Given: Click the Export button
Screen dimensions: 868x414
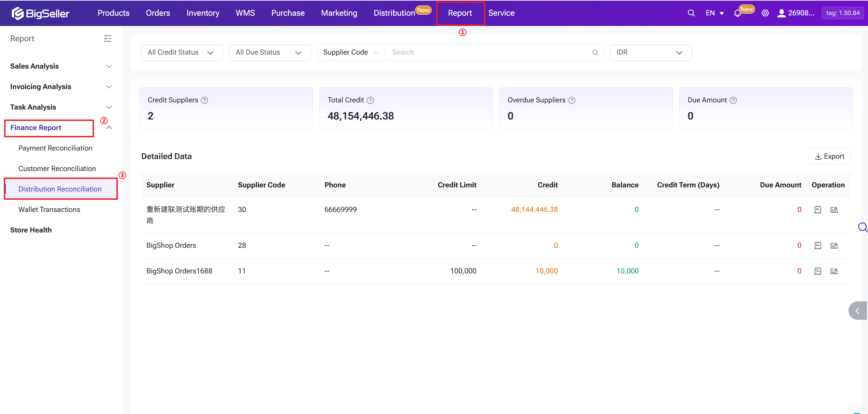Looking at the screenshot, I should tap(829, 156).
